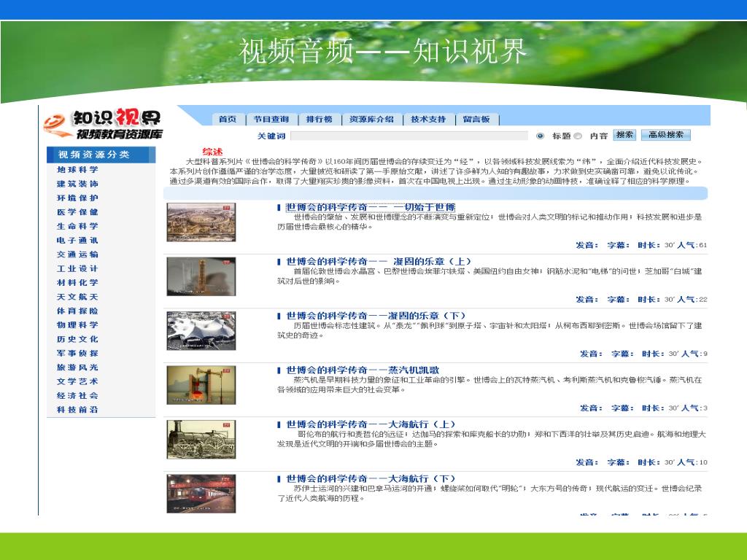Click the thumbnail for 凝固的乐章（下）
Image resolution: width=747 pixels, height=560 pixels.
[x=201, y=331]
